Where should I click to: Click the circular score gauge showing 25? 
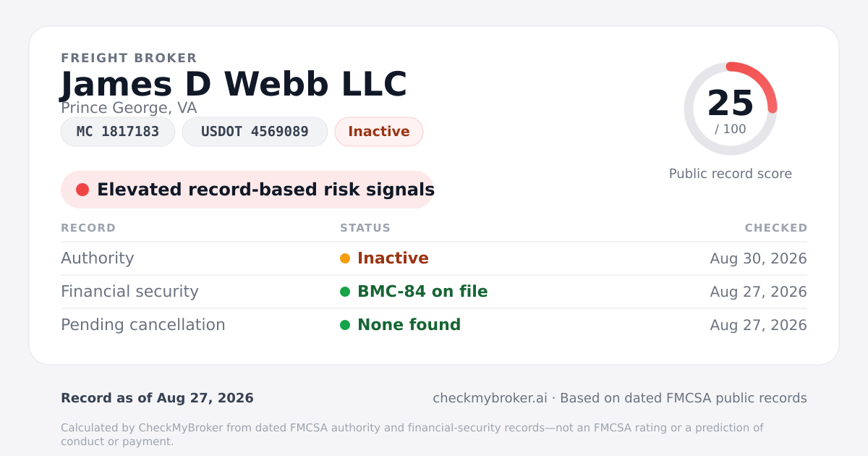click(731, 109)
